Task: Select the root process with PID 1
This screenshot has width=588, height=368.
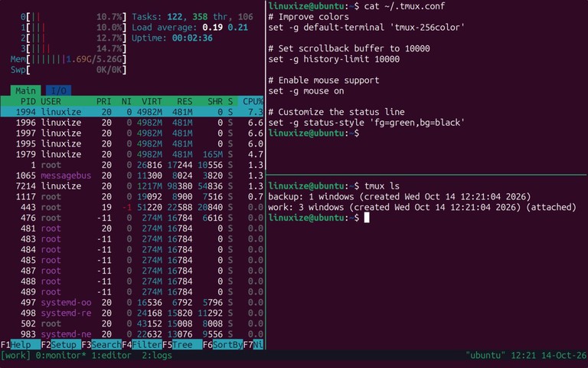Action: (132, 165)
